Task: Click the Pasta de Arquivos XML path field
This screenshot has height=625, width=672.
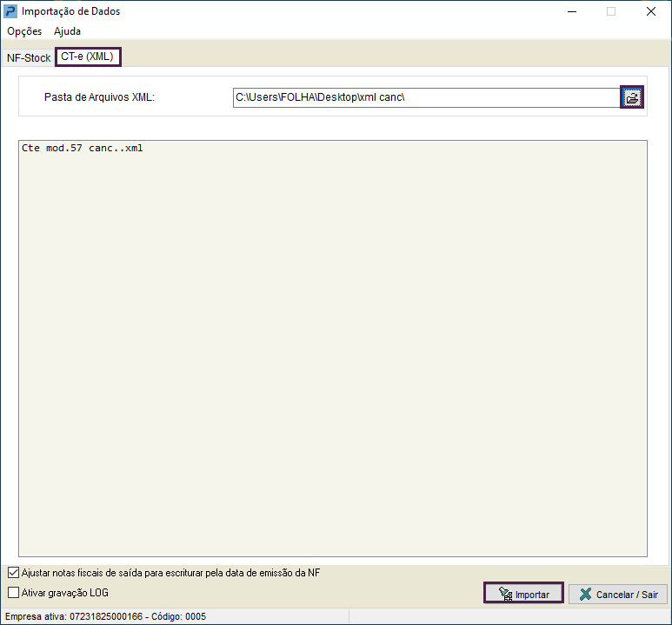Action: [x=427, y=97]
